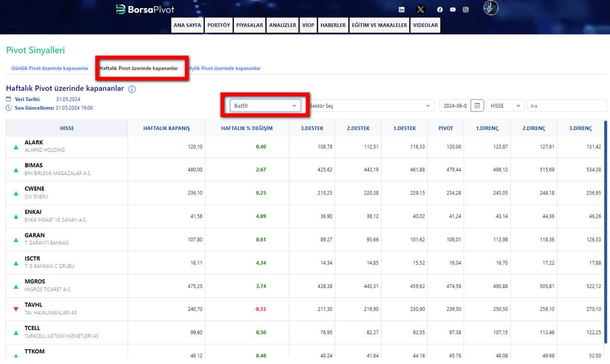Switch to Günlük Pivot üzerinde kapananlar tab
The image size is (610, 364).
pyautogui.click(x=50, y=68)
